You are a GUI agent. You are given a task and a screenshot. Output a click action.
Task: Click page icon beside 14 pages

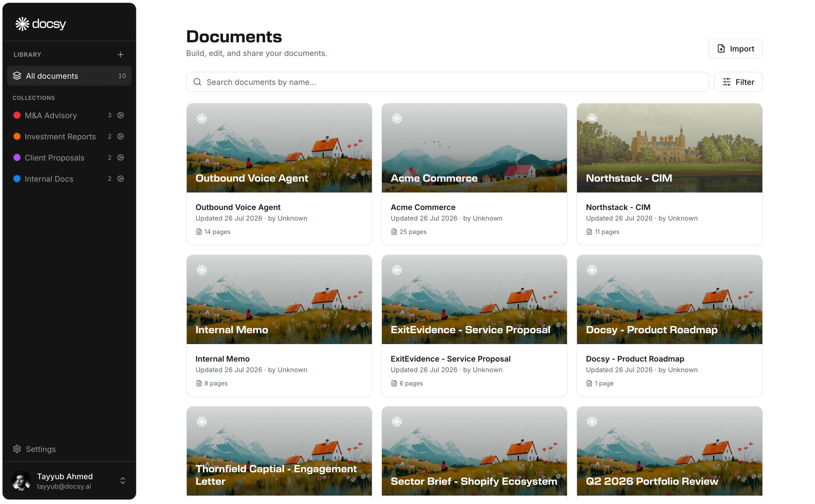pyautogui.click(x=199, y=232)
